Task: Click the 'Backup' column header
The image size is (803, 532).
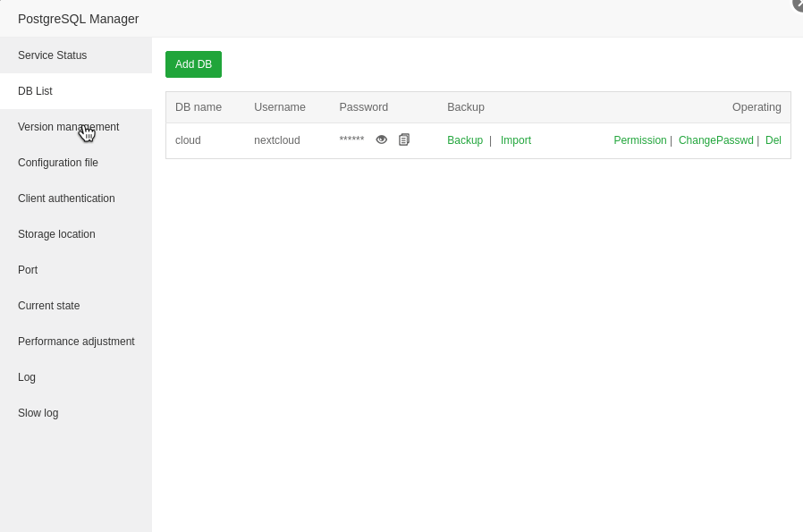Action: click(x=466, y=107)
